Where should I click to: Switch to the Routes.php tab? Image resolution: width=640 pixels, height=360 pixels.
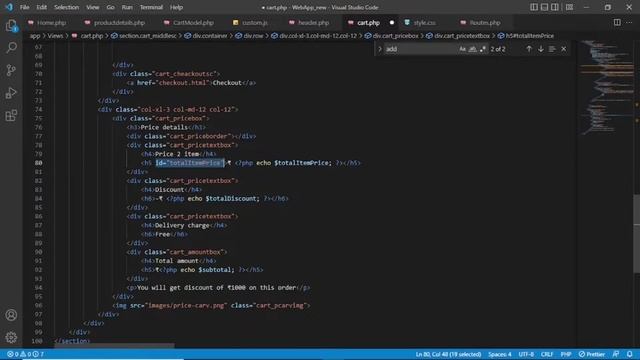point(484,23)
